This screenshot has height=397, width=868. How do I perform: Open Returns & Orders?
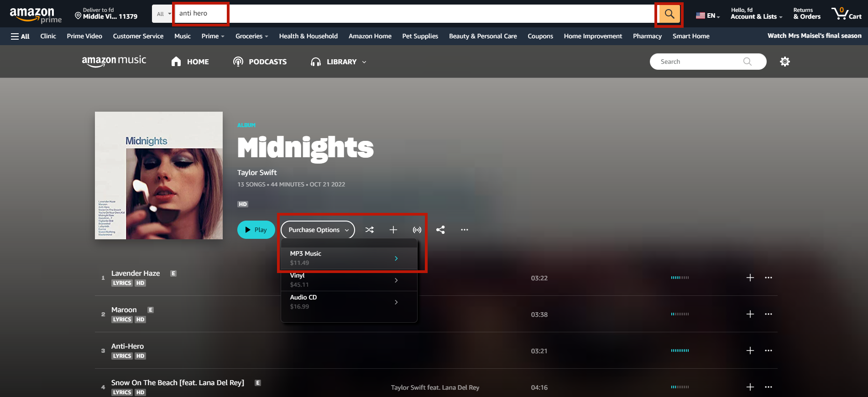(x=807, y=14)
